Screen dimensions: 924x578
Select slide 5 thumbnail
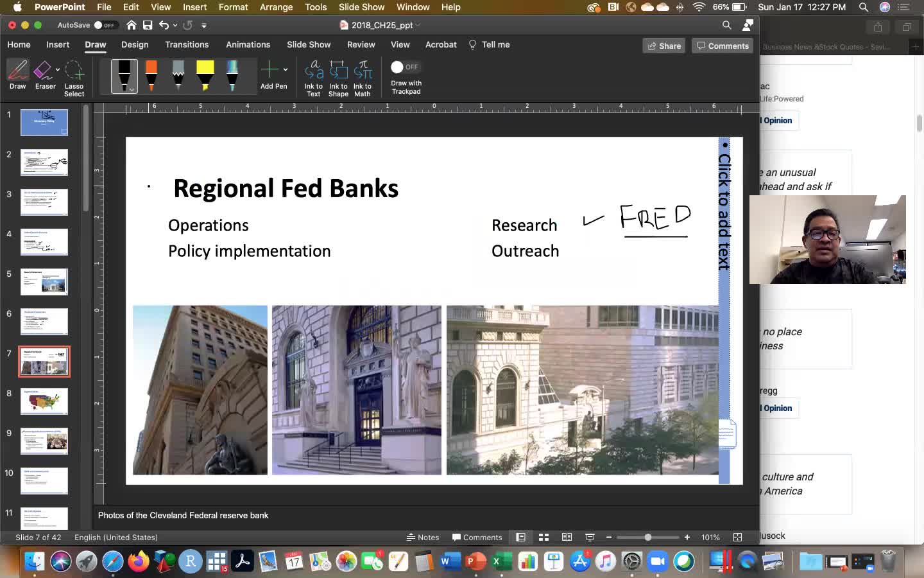[x=44, y=282]
